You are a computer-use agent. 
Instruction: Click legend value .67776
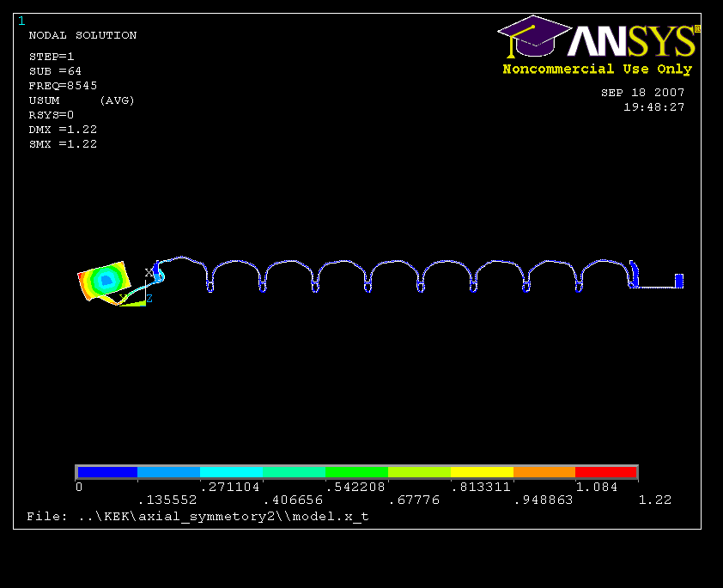click(x=414, y=500)
